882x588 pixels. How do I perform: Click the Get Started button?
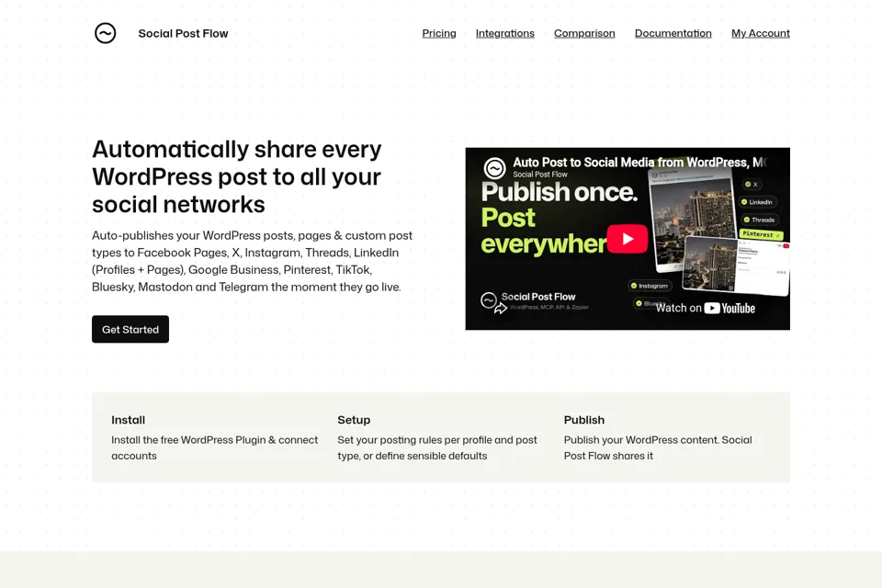130,329
